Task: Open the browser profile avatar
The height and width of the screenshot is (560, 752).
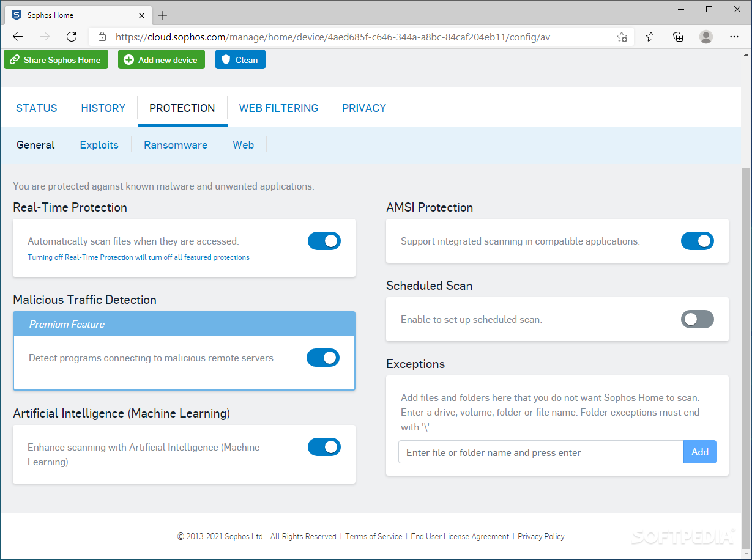Action: coord(706,37)
